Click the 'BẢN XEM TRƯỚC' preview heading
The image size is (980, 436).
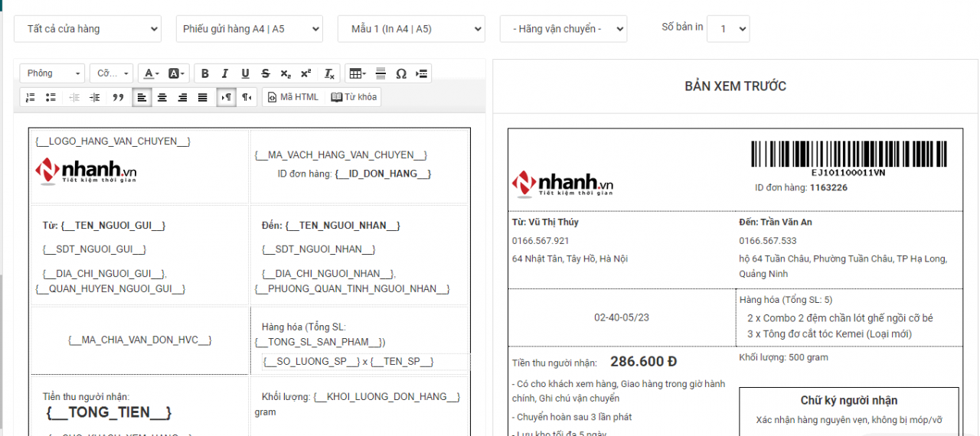735,86
